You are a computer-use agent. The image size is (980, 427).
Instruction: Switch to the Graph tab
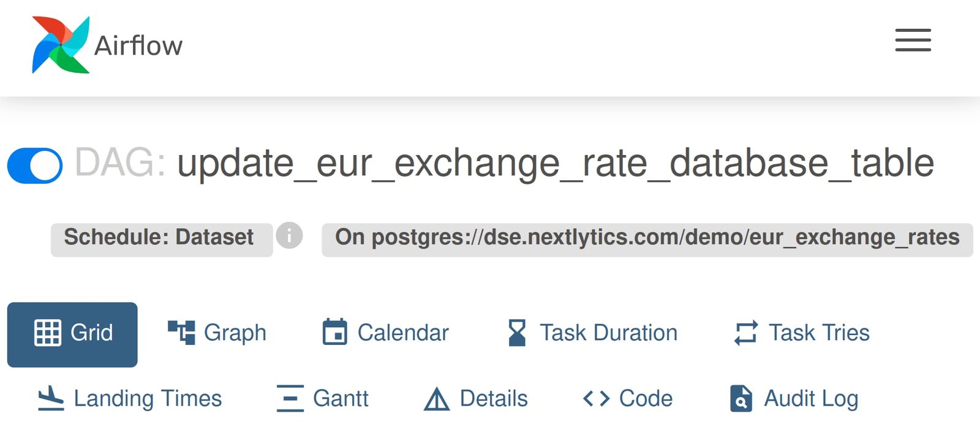pyautogui.click(x=217, y=333)
